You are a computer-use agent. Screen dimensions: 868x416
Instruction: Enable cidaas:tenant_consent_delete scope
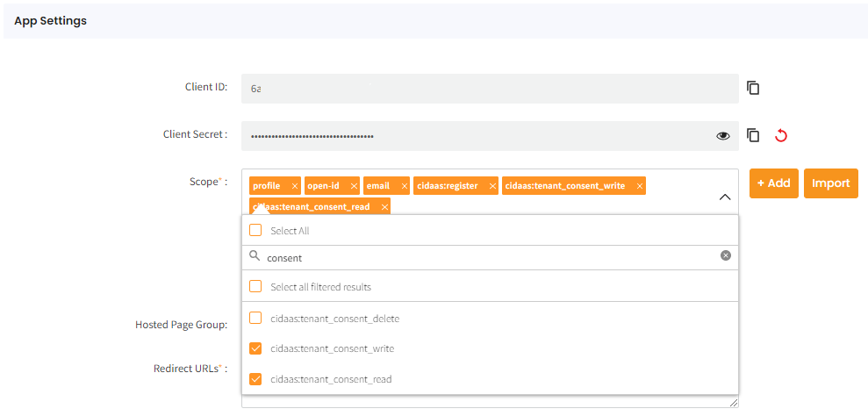[256, 319]
